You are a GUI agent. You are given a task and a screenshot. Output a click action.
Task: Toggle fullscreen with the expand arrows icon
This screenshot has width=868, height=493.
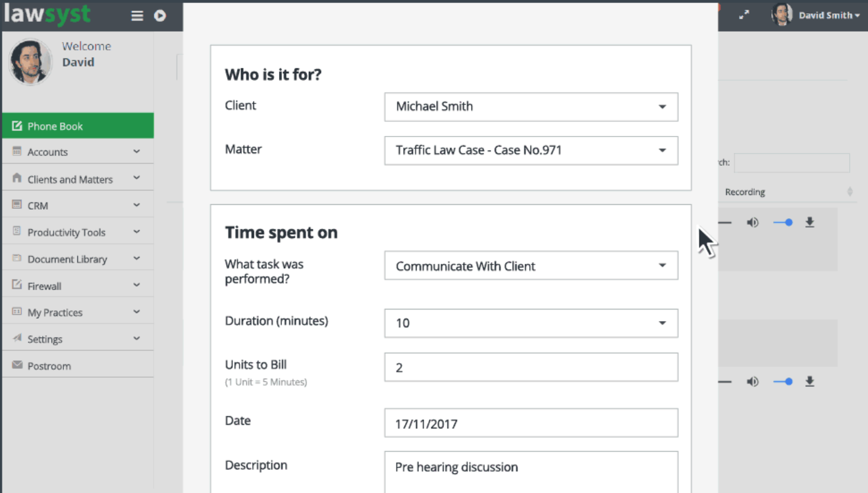pyautogui.click(x=744, y=15)
